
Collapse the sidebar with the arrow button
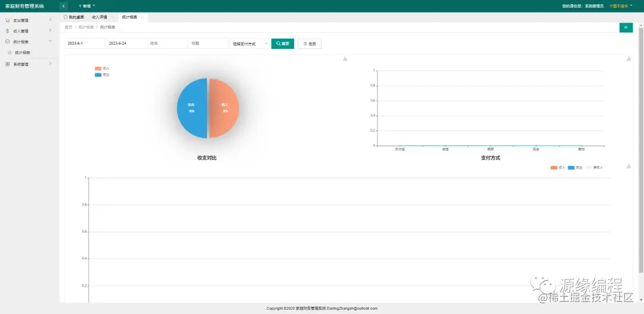coord(63,6)
